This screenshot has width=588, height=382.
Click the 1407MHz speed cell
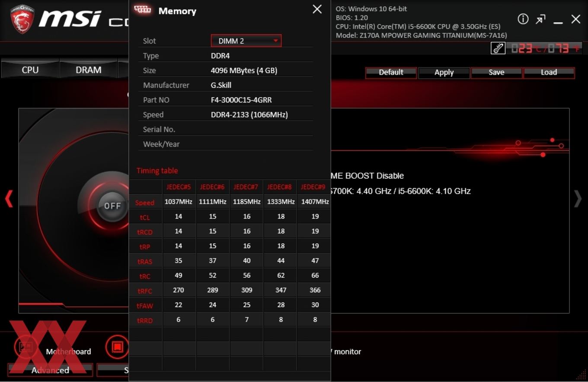click(x=315, y=202)
